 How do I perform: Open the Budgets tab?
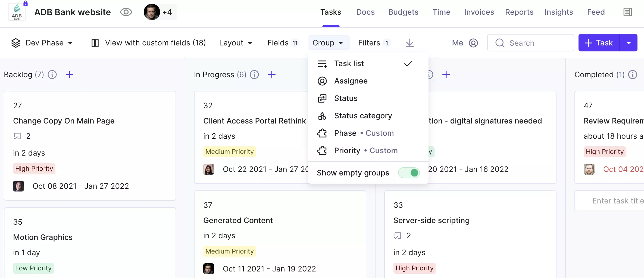403,12
